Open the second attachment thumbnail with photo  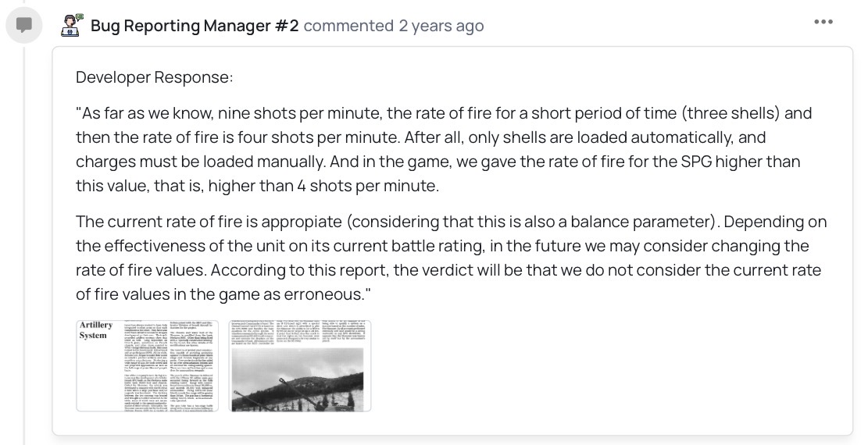coord(299,365)
